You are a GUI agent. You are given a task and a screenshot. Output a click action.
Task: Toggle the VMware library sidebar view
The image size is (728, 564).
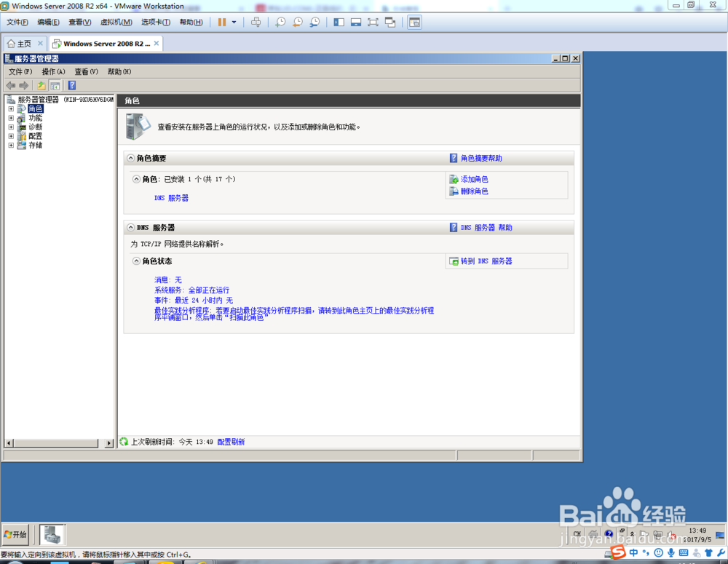tap(339, 23)
